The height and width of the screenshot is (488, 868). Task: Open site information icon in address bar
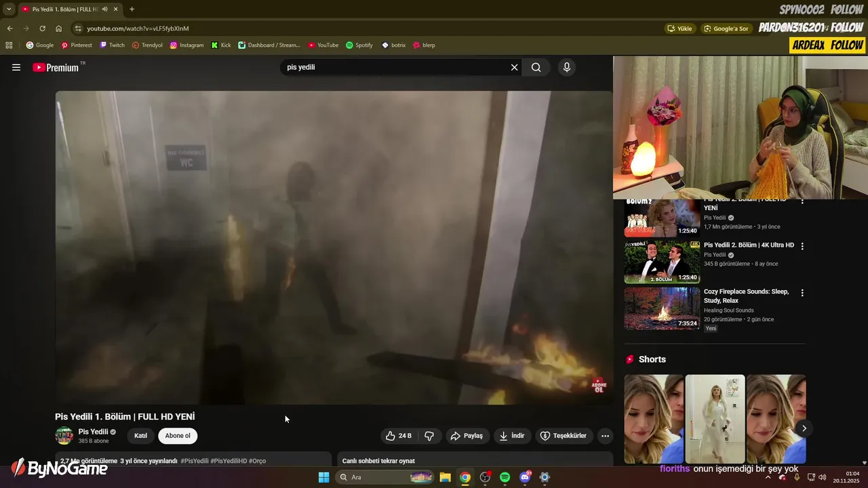[78, 28]
